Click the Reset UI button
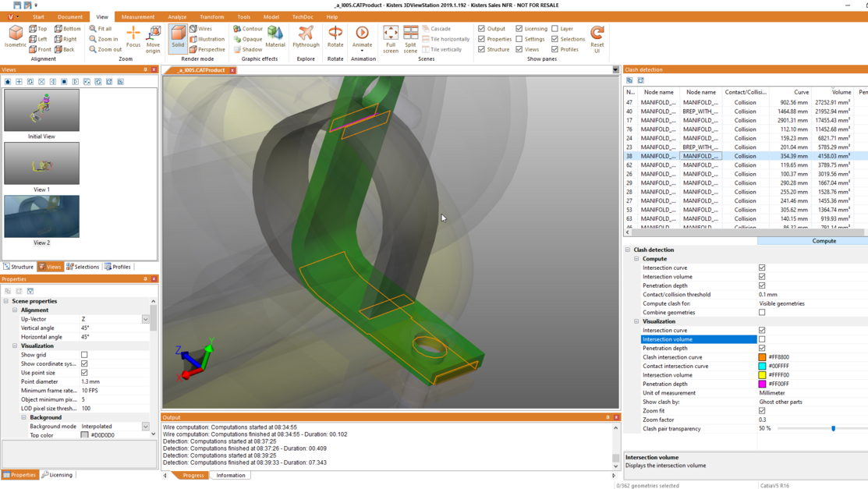The height and width of the screenshot is (489, 868). tap(597, 39)
